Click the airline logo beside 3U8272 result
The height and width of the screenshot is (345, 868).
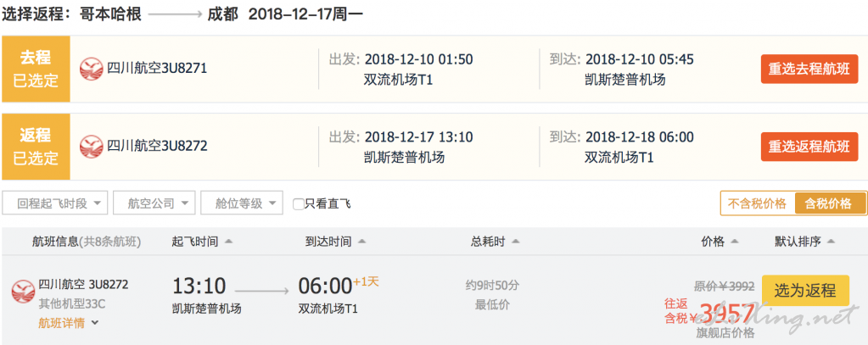point(23,292)
